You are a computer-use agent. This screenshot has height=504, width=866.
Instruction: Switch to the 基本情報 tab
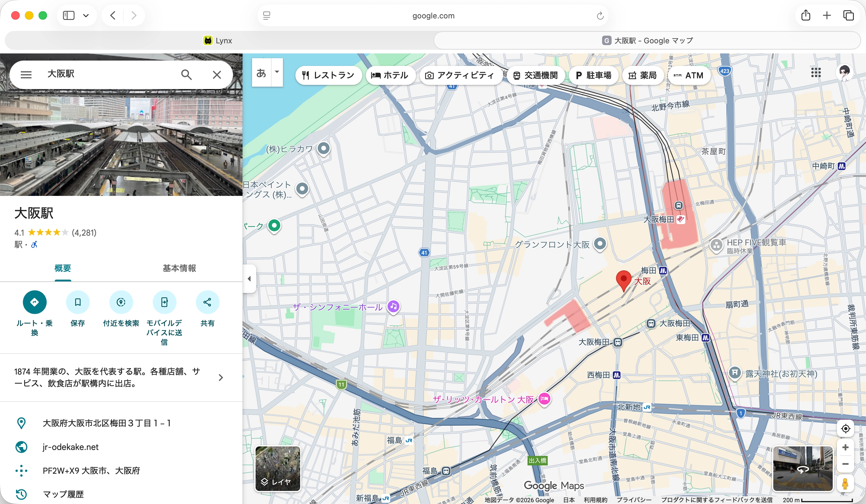pos(179,268)
